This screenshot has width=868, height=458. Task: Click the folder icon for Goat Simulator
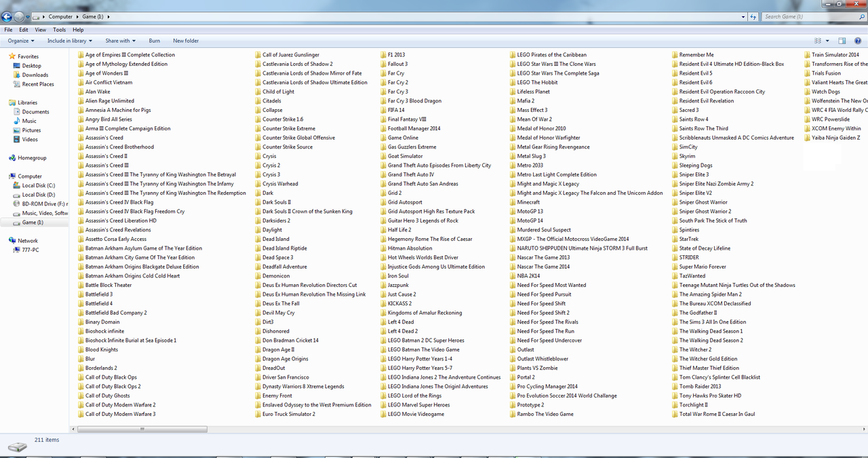click(383, 156)
